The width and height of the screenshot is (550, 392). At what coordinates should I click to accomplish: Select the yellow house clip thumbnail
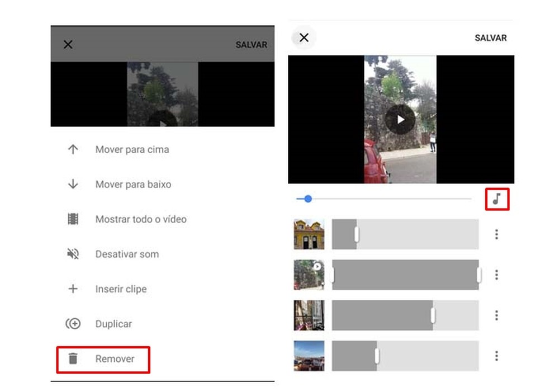308,234
